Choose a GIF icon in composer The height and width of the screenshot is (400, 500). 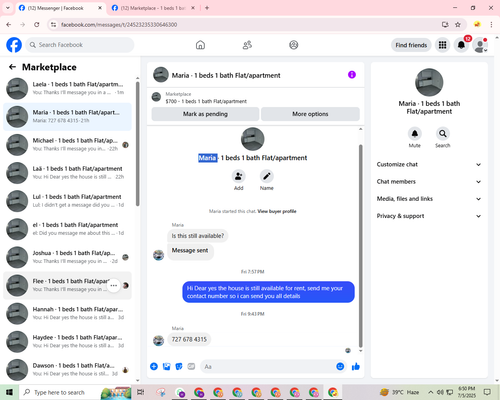coord(191,367)
